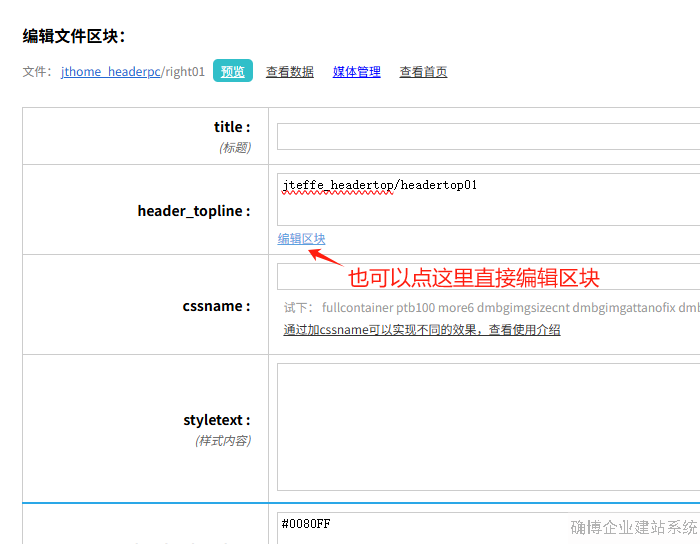Click the title field label
The image size is (700, 544).
[232, 127]
